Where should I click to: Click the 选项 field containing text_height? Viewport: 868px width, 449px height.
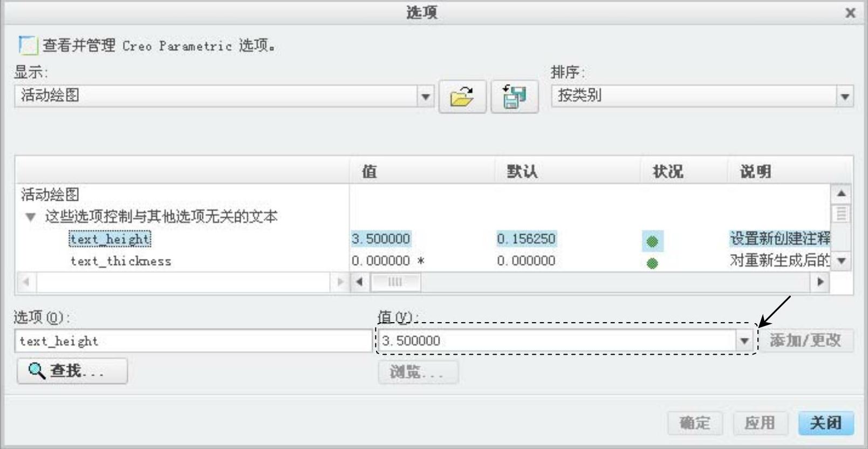tap(193, 341)
